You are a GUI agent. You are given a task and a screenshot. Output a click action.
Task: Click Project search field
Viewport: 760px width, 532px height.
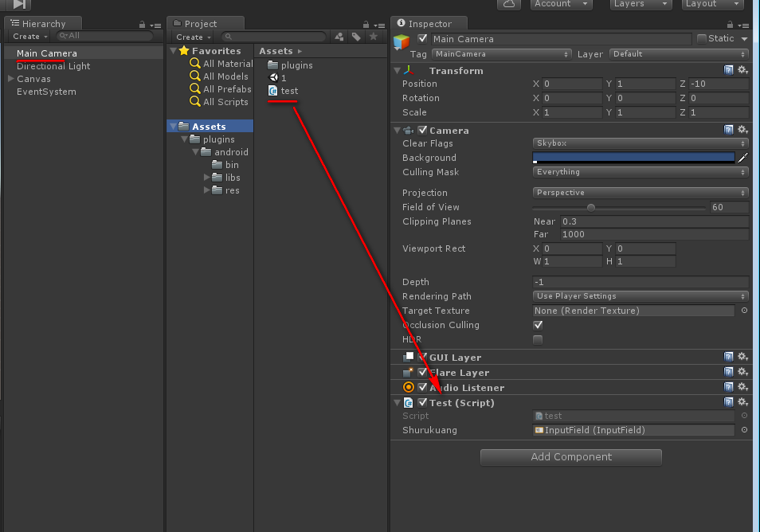tap(274, 37)
